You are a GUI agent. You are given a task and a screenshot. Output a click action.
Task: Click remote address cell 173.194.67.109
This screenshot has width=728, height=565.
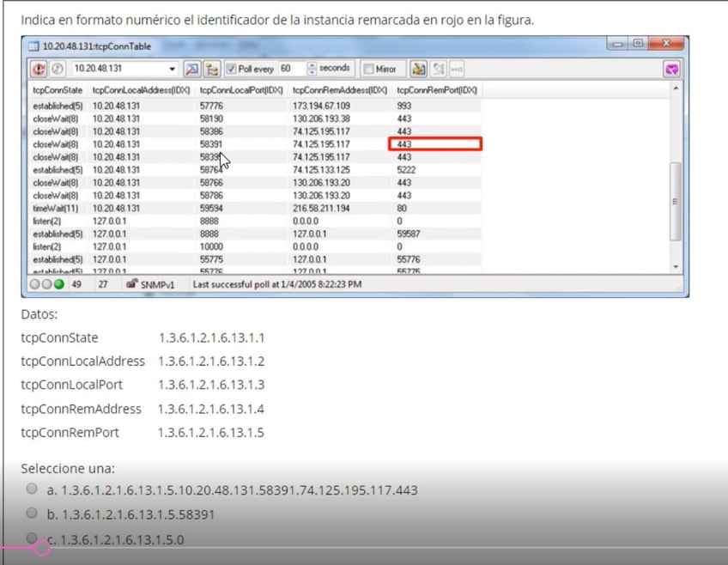[321, 106]
